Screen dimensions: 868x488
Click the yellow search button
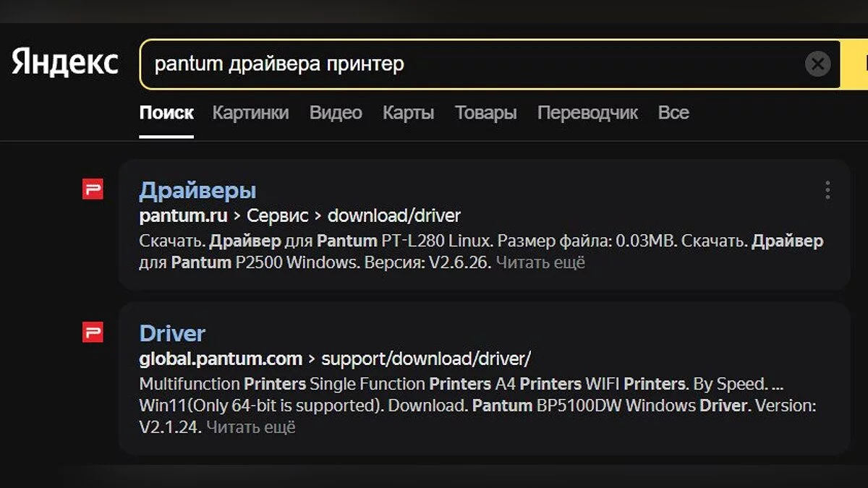click(x=855, y=64)
